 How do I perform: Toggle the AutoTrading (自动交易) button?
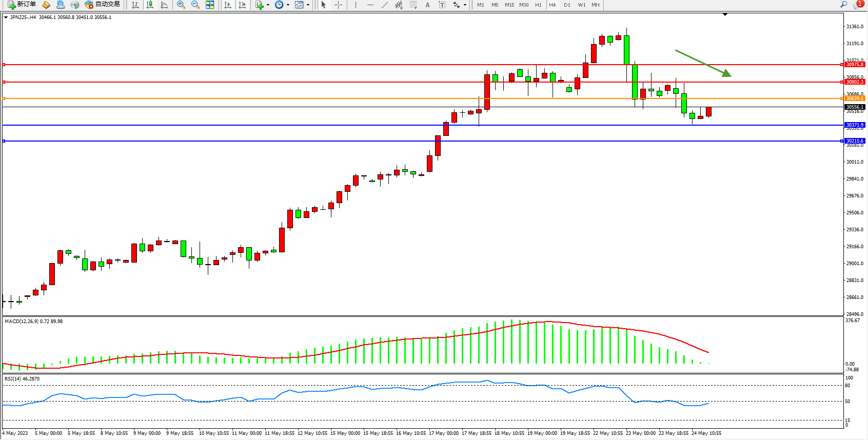102,5
